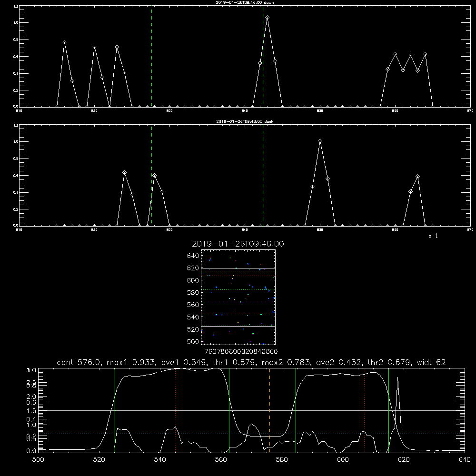Click bottom plot x-axis label 560
Image resolution: width=476 pixels, height=476 pixels.
(221, 460)
